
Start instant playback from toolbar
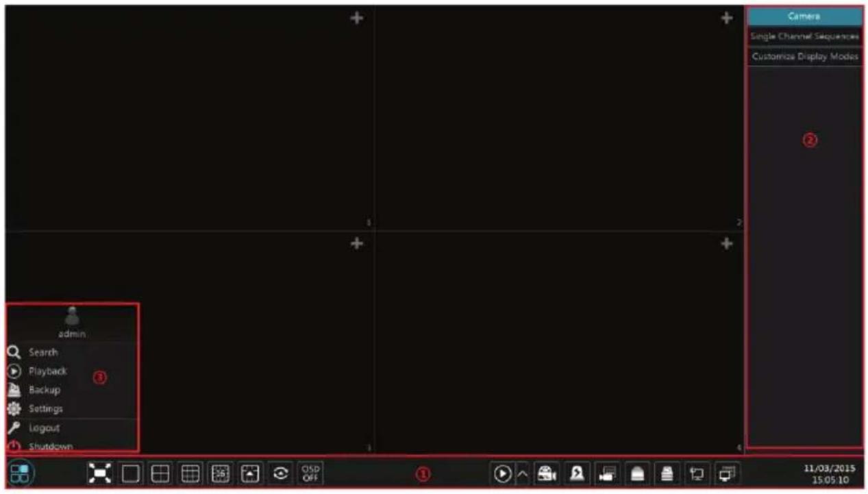pos(502,473)
